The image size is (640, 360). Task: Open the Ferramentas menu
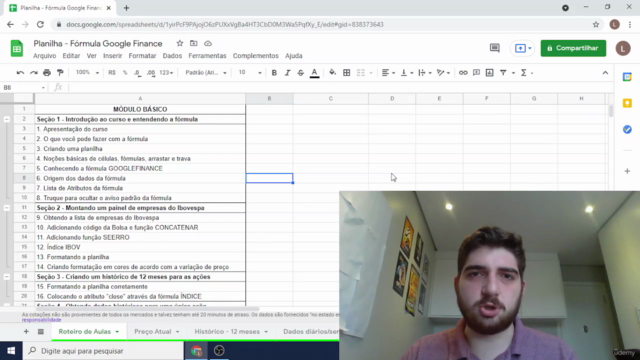point(207,56)
